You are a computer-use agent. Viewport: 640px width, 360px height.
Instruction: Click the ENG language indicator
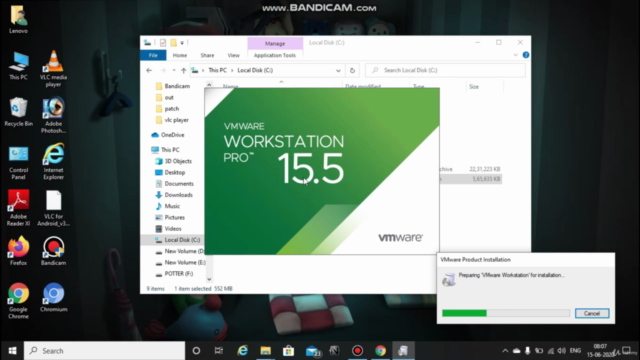(x=576, y=351)
